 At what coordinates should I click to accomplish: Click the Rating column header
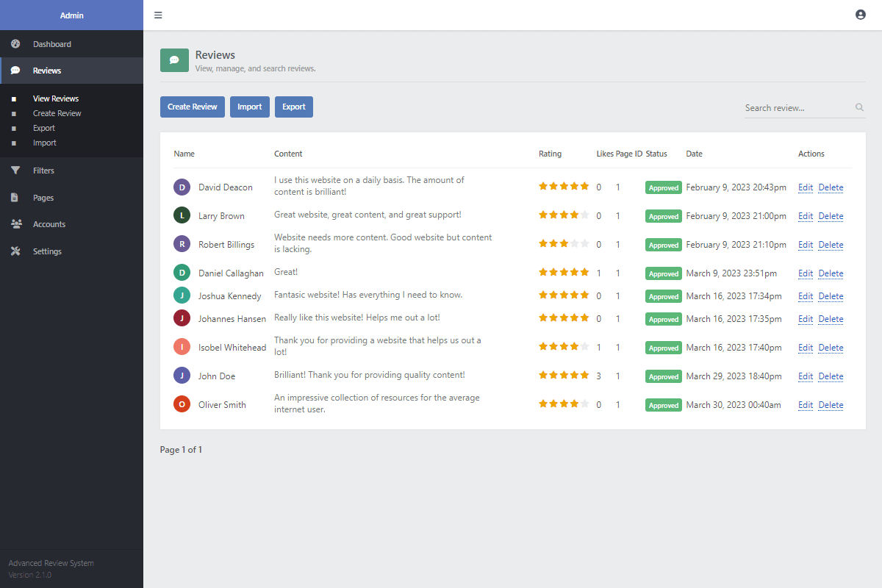[550, 154]
